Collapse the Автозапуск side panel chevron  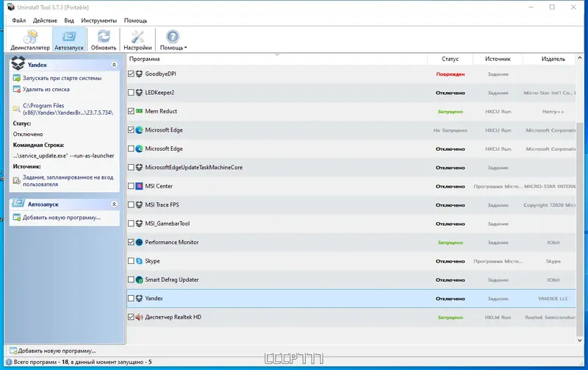pos(114,204)
